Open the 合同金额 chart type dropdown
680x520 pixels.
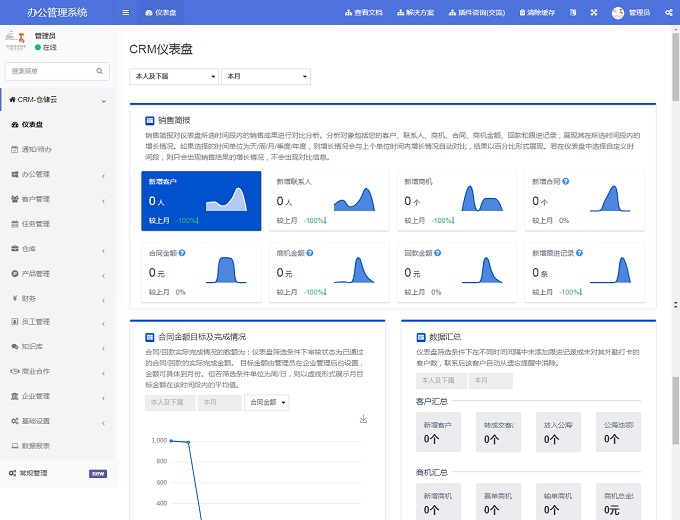(x=267, y=402)
